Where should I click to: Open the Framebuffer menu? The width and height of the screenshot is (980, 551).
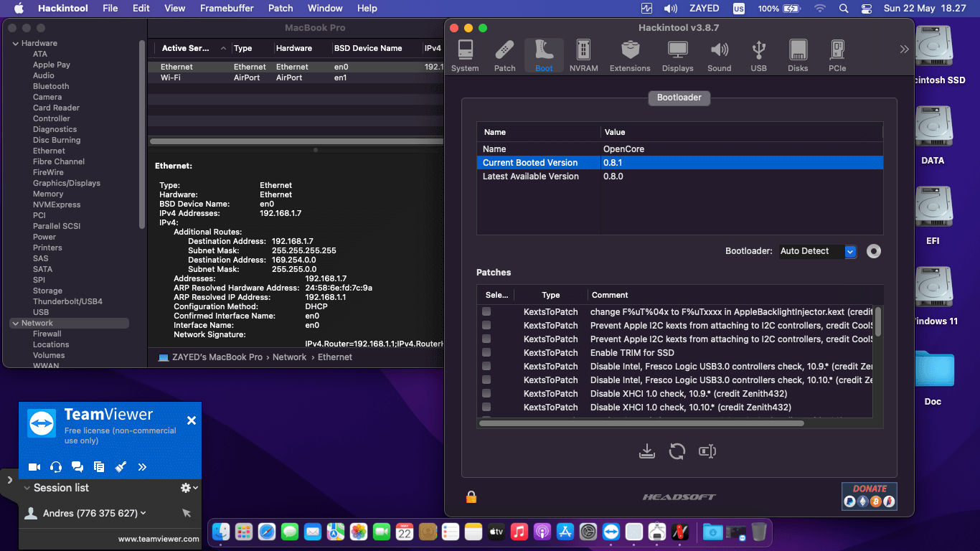pyautogui.click(x=227, y=8)
